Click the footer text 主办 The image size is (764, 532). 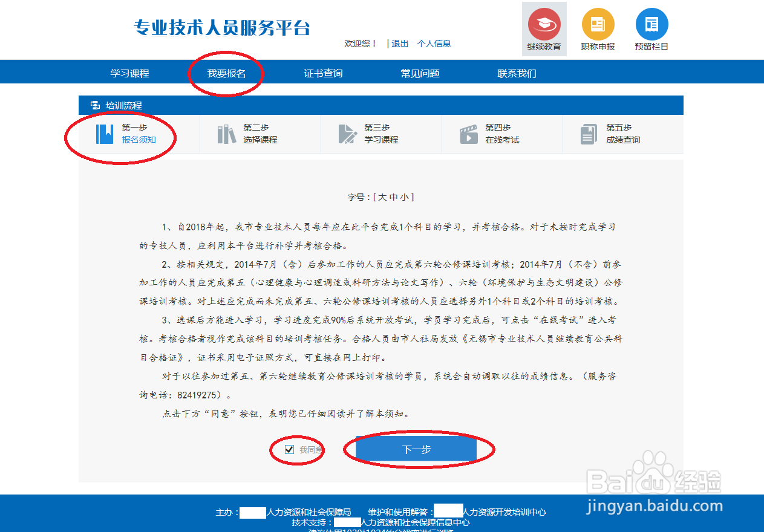point(224,512)
